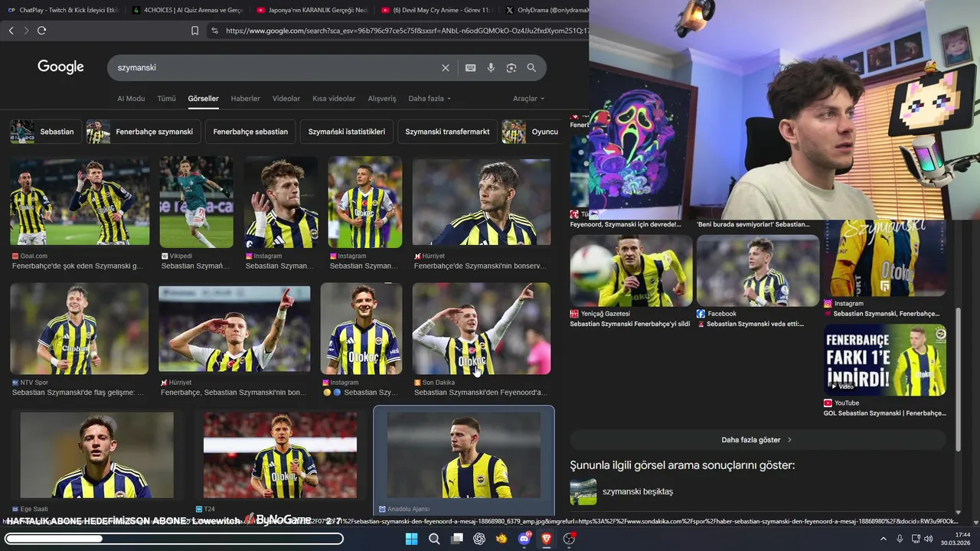Open the NTV Spor image result
This screenshot has height=551, width=980.
pos(80,329)
